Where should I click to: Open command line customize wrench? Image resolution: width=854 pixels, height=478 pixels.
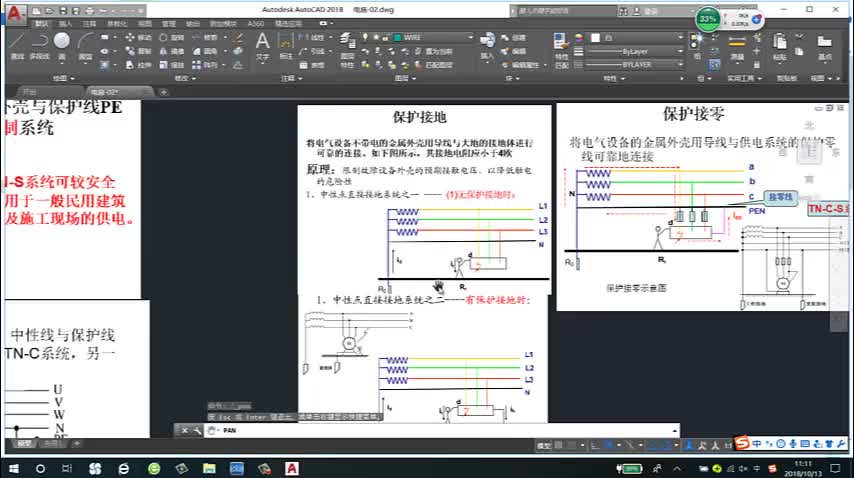197,430
